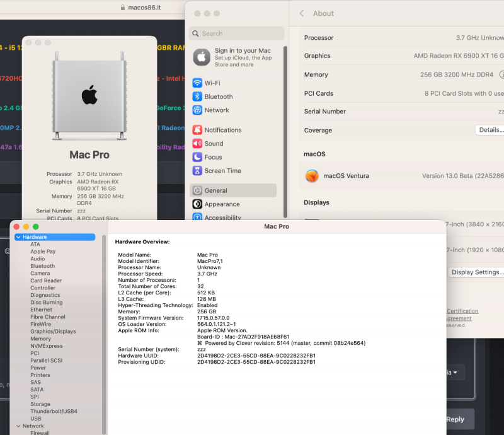Open Wi-Fi settings icon

(x=197, y=83)
